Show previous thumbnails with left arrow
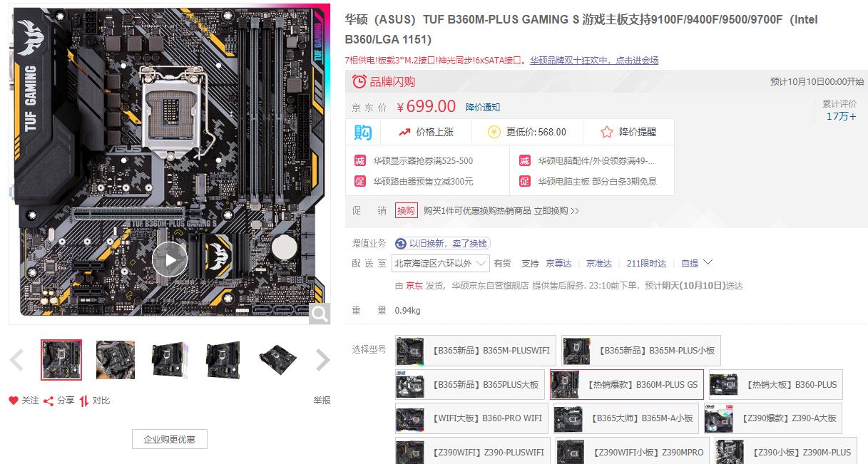868x464 pixels. coord(17,360)
